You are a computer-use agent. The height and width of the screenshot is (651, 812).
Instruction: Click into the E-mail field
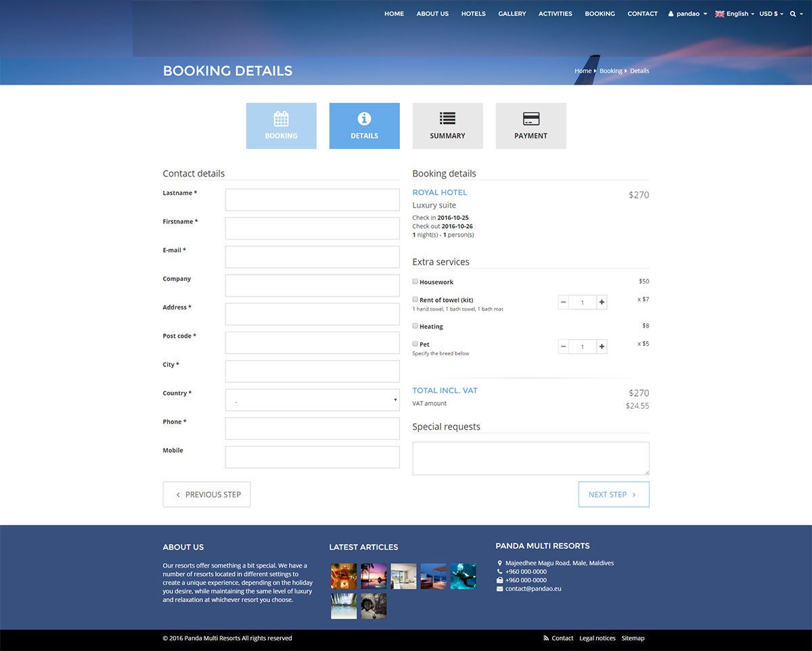[x=313, y=257]
